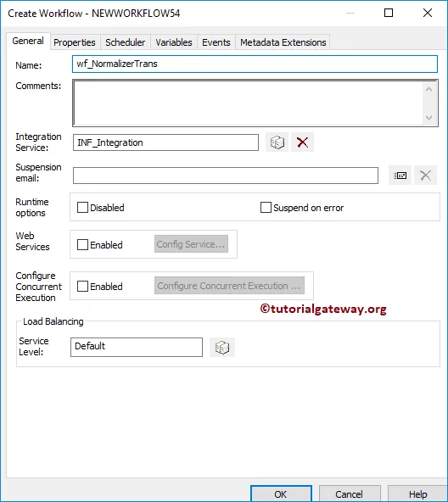Viewport: 448px width, 502px height.
Task: Confirm with the OK button
Action: [x=281, y=494]
